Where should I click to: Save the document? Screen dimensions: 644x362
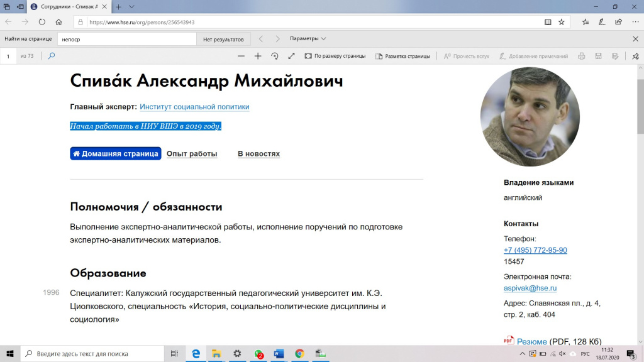(x=599, y=56)
